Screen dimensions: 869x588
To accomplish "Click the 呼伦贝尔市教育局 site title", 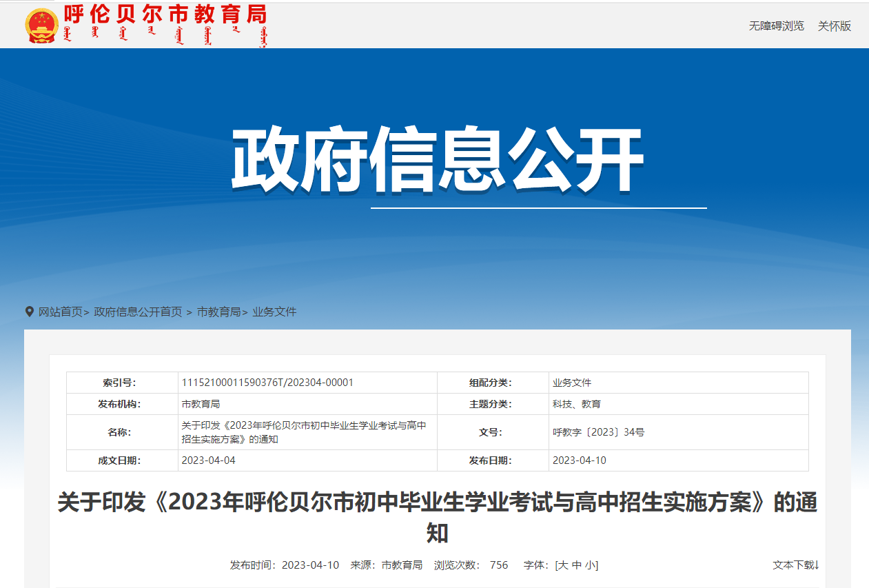I will [165, 14].
